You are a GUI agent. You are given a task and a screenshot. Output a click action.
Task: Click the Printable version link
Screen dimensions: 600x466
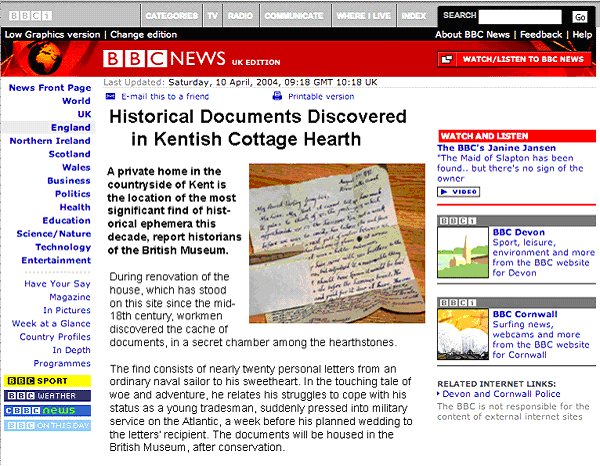(x=321, y=96)
